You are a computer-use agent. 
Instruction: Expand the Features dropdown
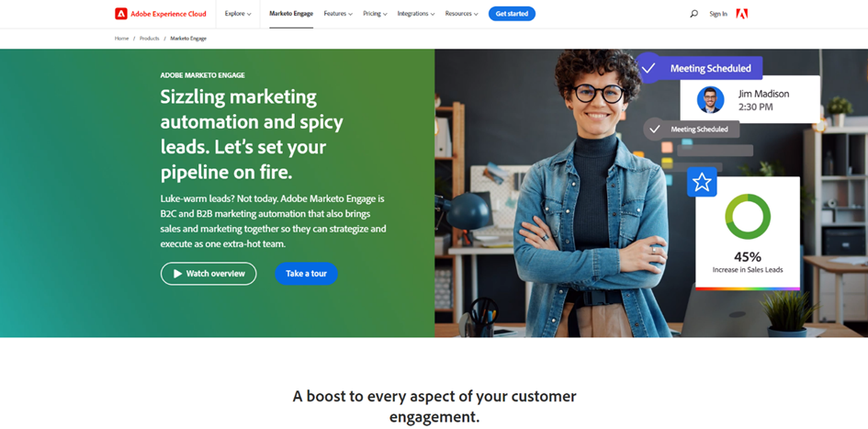(338, 14)
